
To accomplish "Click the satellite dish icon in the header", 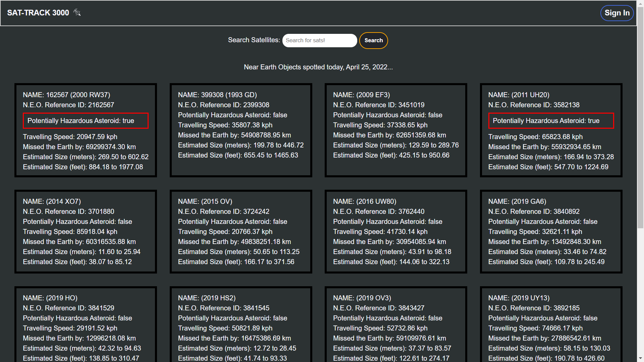I will point(77,13).
